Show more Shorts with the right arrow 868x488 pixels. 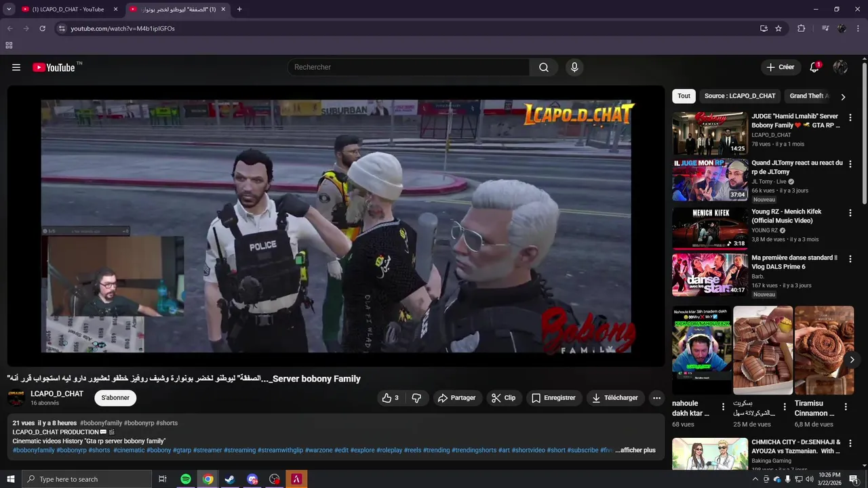[x=852, y=359]
